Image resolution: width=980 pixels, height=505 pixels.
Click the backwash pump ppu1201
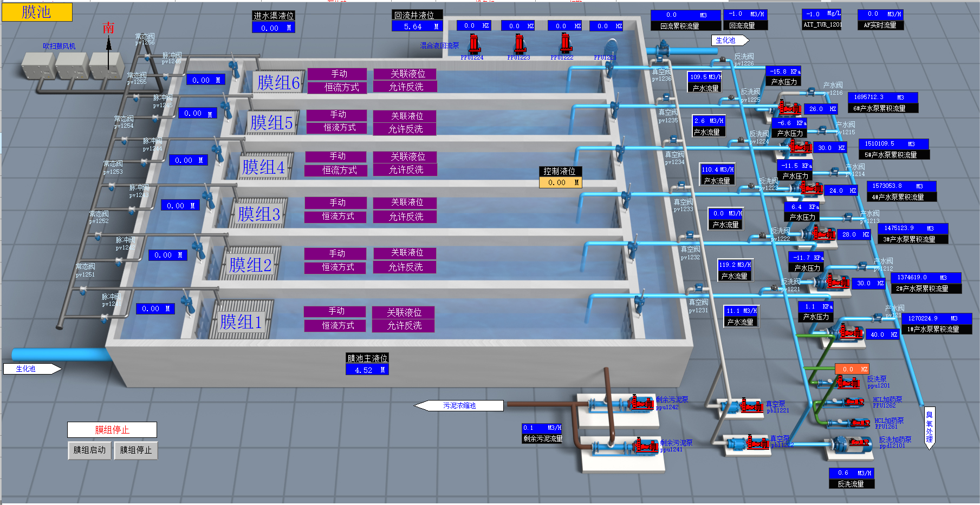point(847,383)
